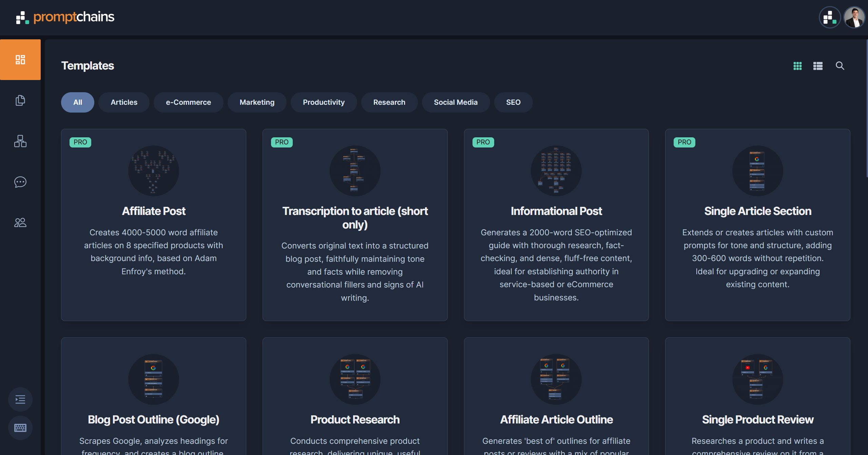Click the chat/comments sidebar icon
Screen dimensions: 868x455
pos(20,182)
